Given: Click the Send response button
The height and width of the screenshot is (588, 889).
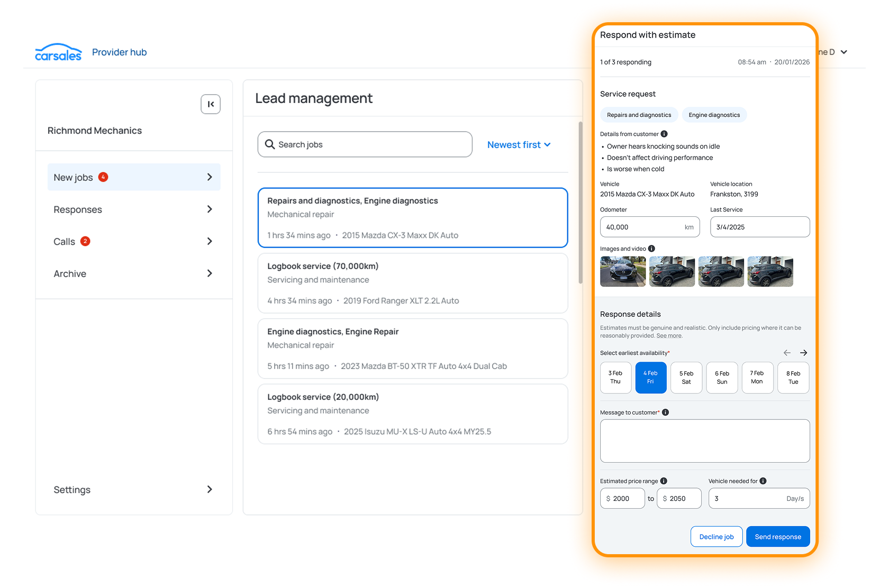Looking at the screenshot, I should coord(778,537).
